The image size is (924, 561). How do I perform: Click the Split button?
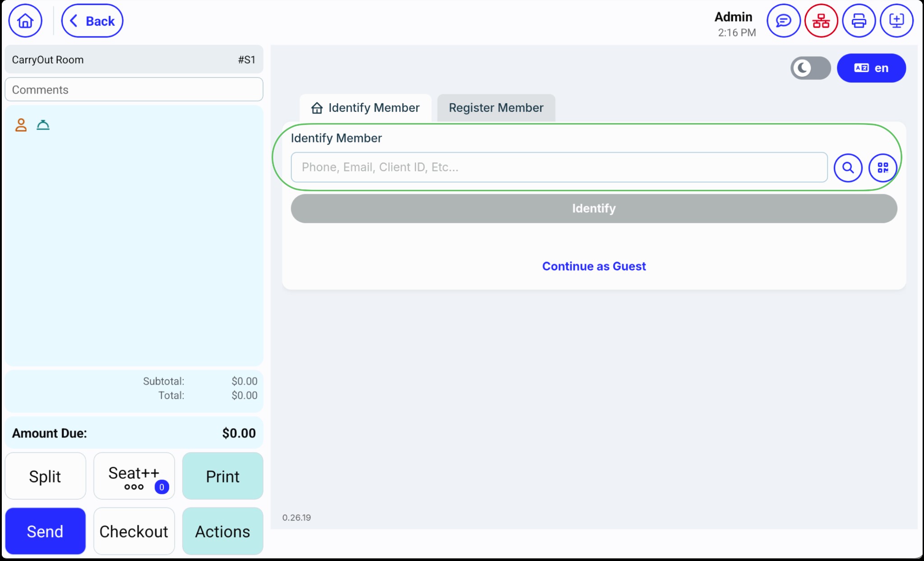click(45, 476)
